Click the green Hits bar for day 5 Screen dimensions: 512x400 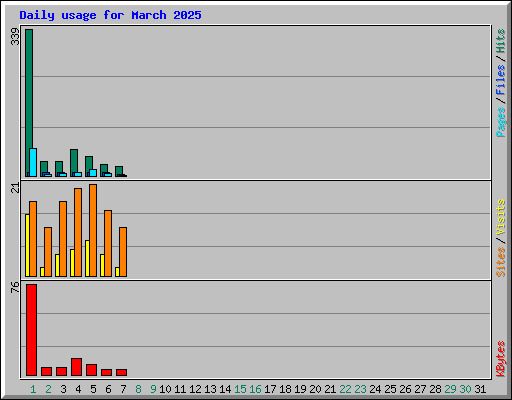click(89, 166)
